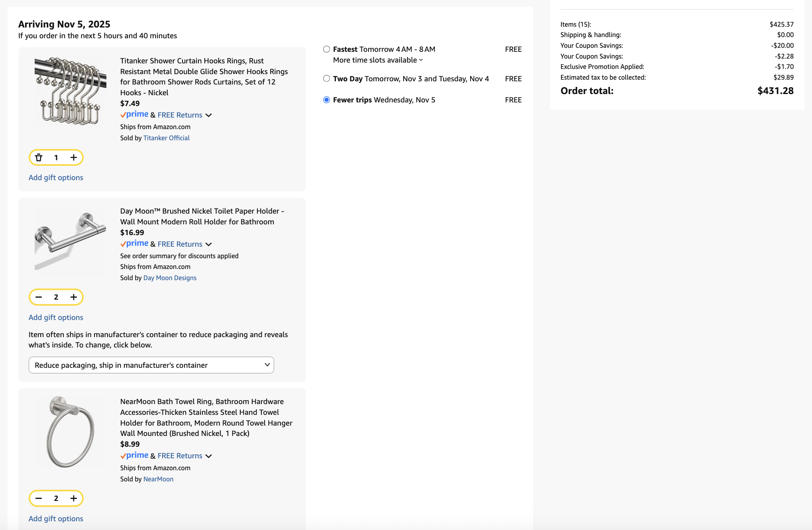812x530 pixels.
Task: Select Fastest Tomorrow 4 AM - 8 AM delivery
Action: (326, 49)
